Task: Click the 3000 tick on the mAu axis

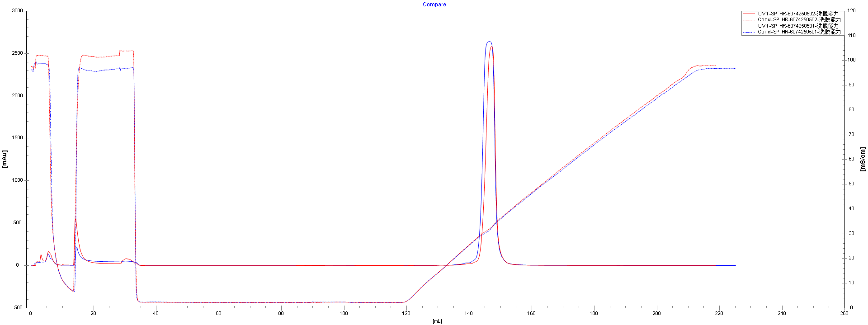Action: (x=17, y=11)
